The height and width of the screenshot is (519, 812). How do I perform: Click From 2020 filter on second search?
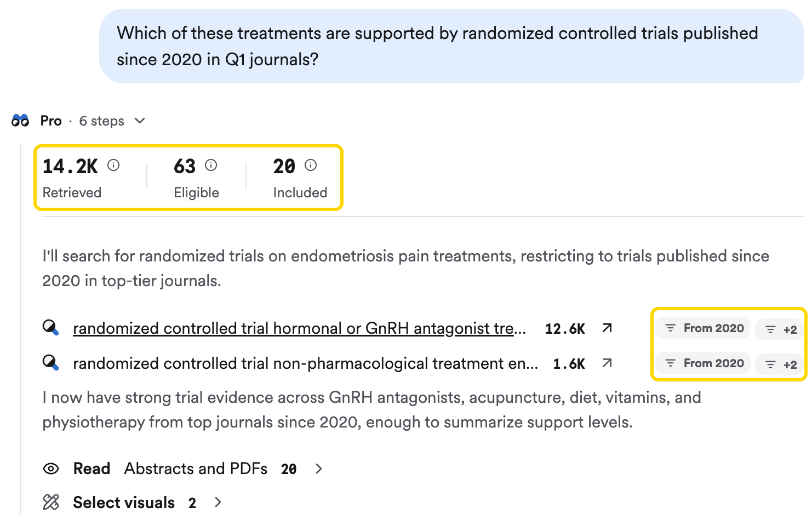pos(704,363)
